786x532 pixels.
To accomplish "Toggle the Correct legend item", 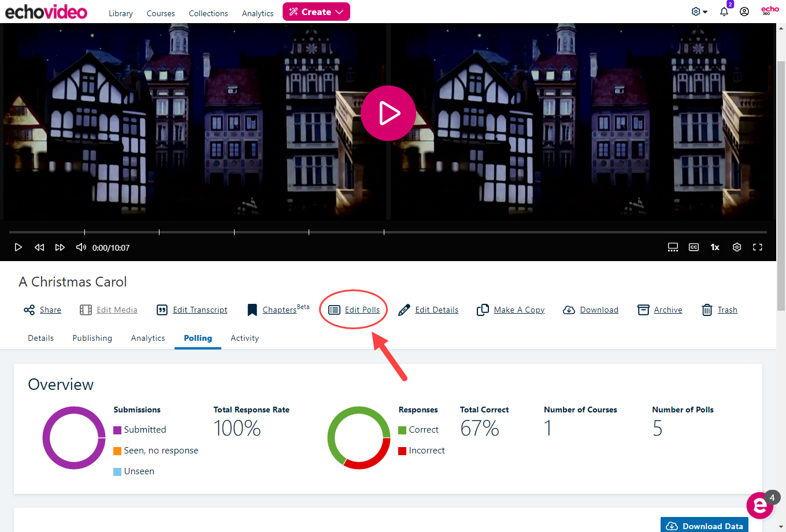I will tap(418, 430).
